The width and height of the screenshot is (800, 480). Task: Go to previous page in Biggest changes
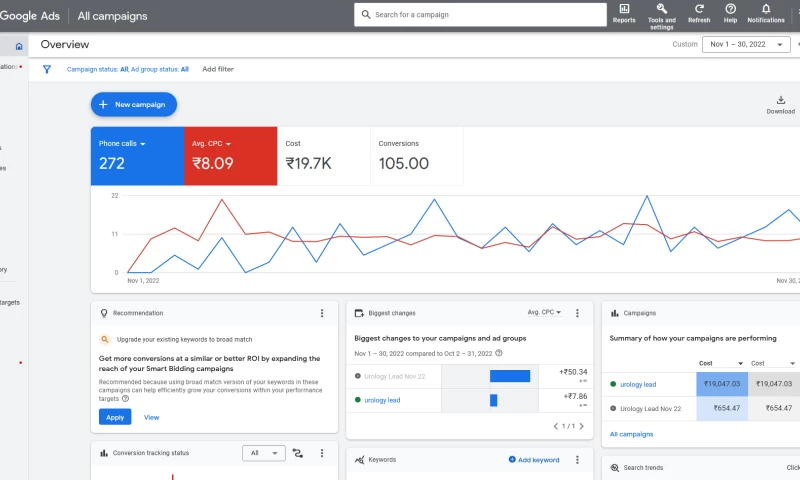(x=556, y=426)
